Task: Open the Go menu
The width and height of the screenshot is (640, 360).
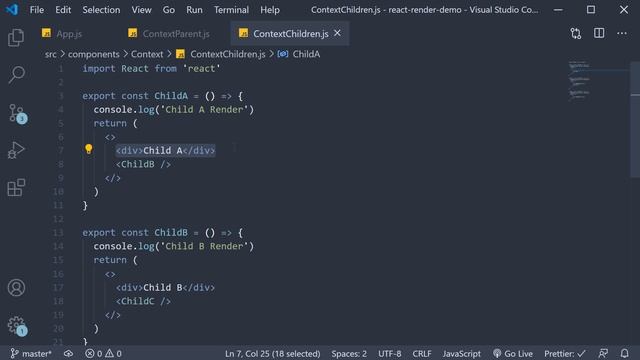Action: pyautogui.click(x=169, y=10)
